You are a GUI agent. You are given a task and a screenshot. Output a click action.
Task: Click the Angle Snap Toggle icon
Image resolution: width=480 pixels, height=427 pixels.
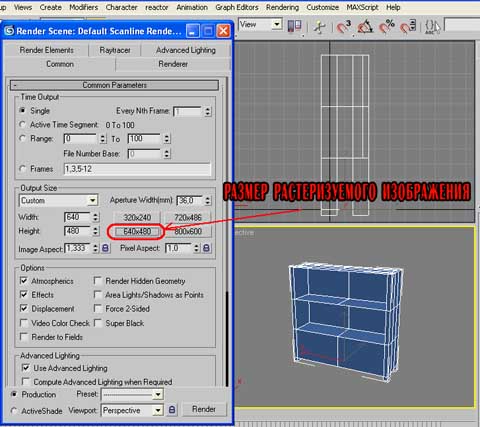pos(365,26)
